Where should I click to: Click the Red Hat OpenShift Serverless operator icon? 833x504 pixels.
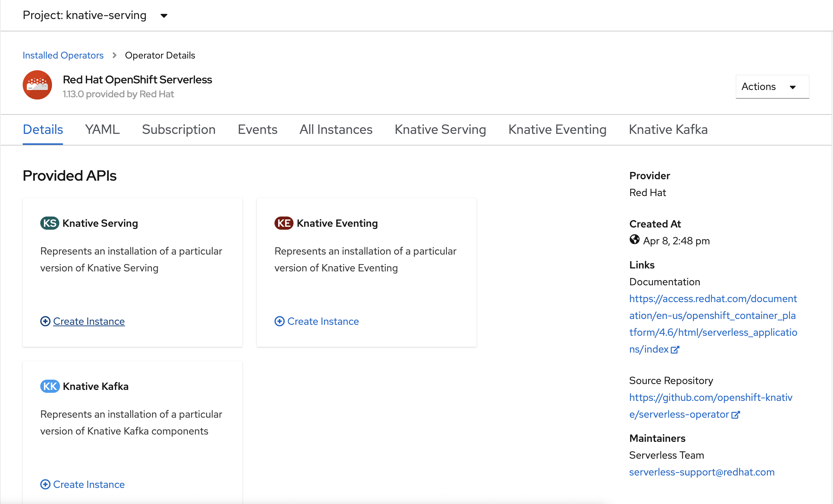pyautogui.click(x=38, y=84)
